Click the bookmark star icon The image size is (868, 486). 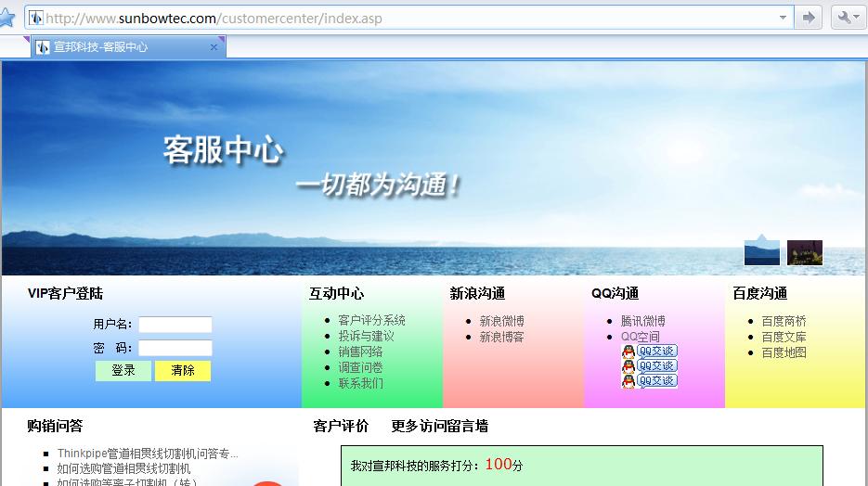coord(6,18)
